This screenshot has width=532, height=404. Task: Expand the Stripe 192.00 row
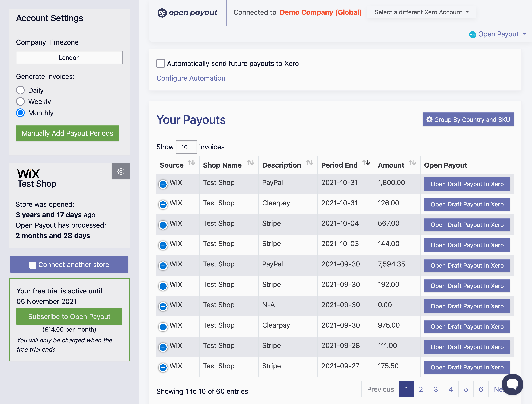pyautogui.click(x=163, y=286)
